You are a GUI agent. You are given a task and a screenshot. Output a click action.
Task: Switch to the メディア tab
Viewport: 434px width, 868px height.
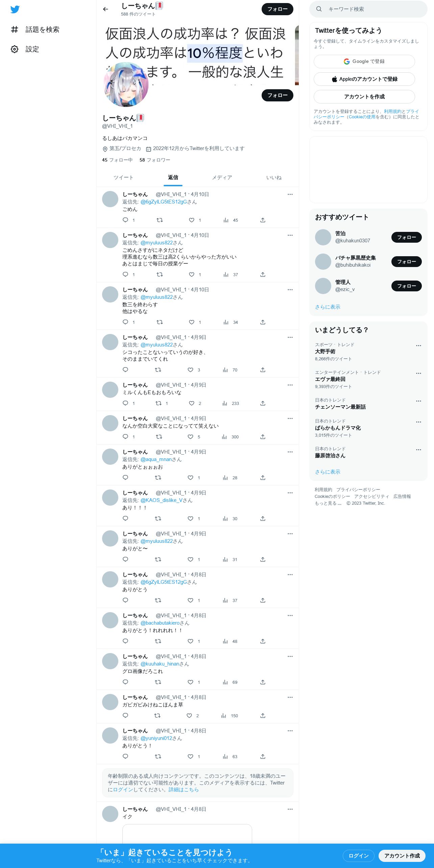click(222, 177)
